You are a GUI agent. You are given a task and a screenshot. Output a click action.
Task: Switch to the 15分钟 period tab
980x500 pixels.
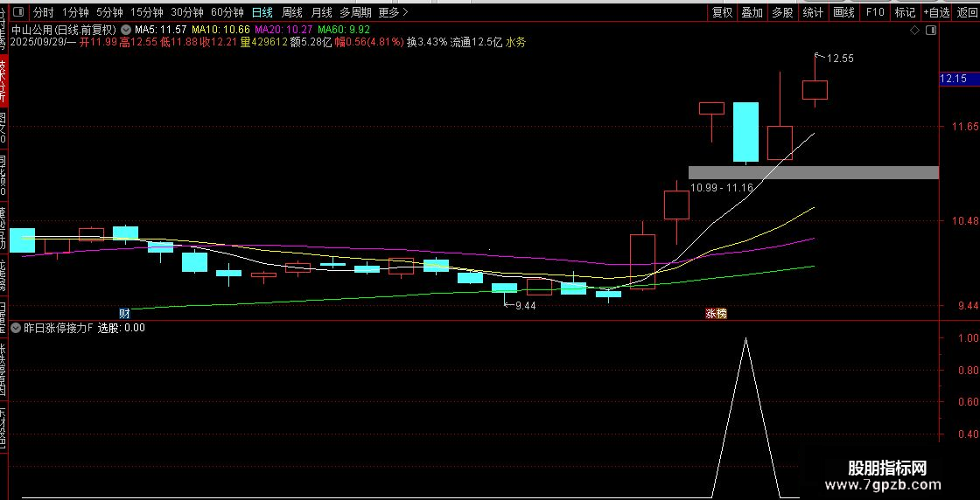(x=146, y=12)
